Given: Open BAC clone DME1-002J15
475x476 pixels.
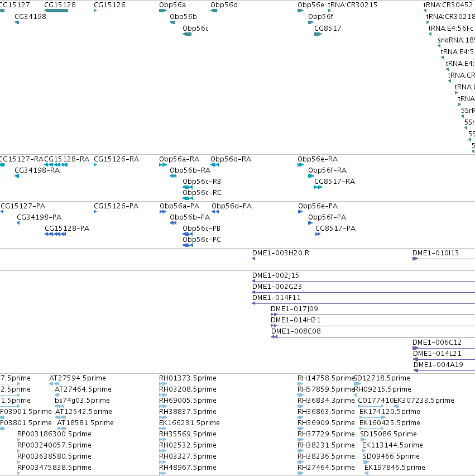Looking at the screenshot, I should [364, 282].
